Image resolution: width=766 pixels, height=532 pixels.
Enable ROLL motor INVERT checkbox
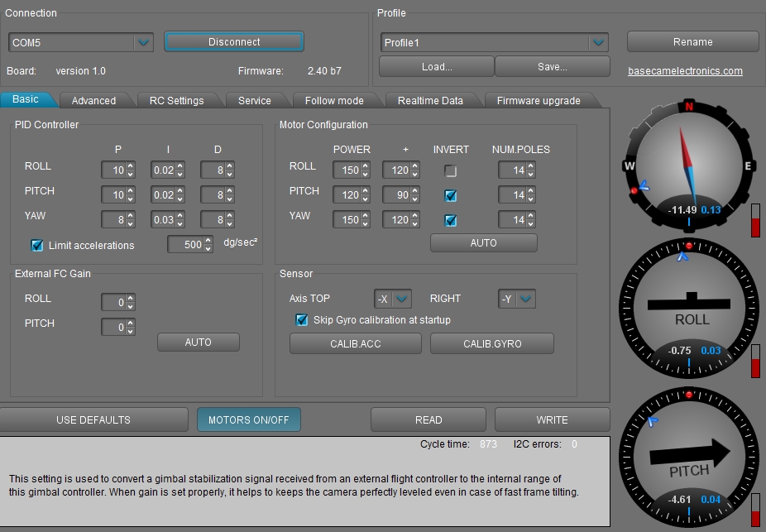[x=451, y=171]
